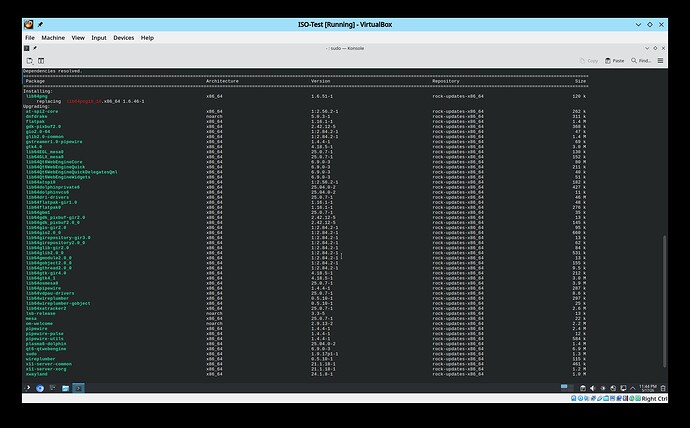Viewport: 690px width, 428px height.
Task: Click the lib64png package name
Action: (37, 96)
